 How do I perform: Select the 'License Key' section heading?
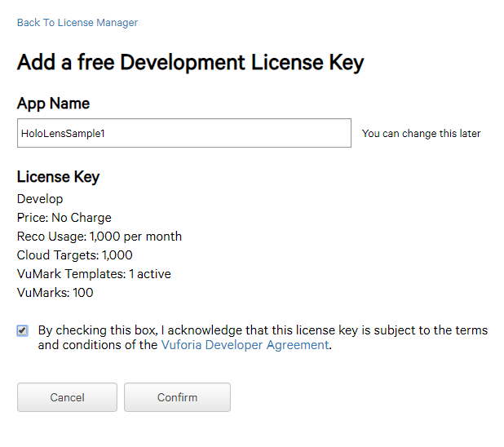coord(58,177)
